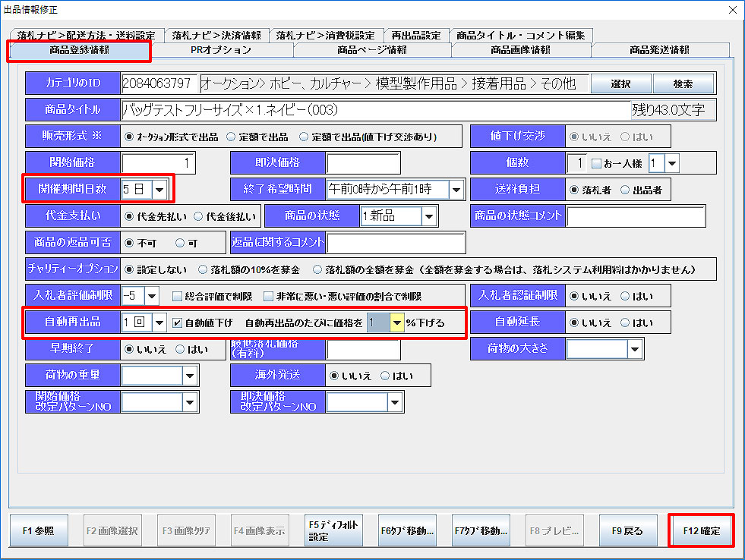Click the 選択 category button
Image resolution: width=745 pixels, height=560 pixels.
point(620,83)
